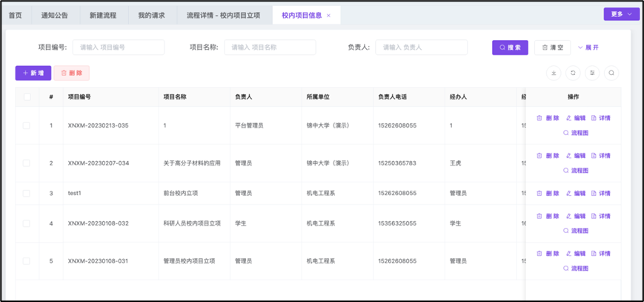Go to the 我的请求 tab
Image resolution: width=644 pixels, height=302 pixels.
(153, 15)
